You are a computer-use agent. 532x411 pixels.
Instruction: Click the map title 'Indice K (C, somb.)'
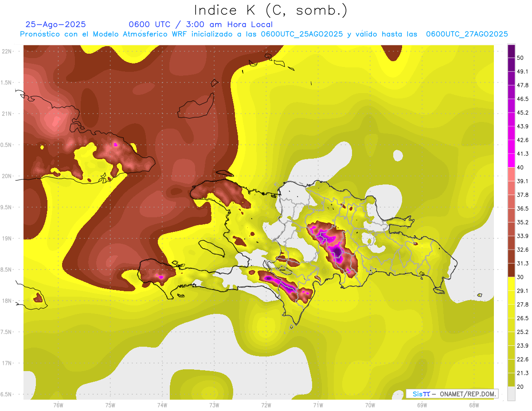(x=271, y=10)
